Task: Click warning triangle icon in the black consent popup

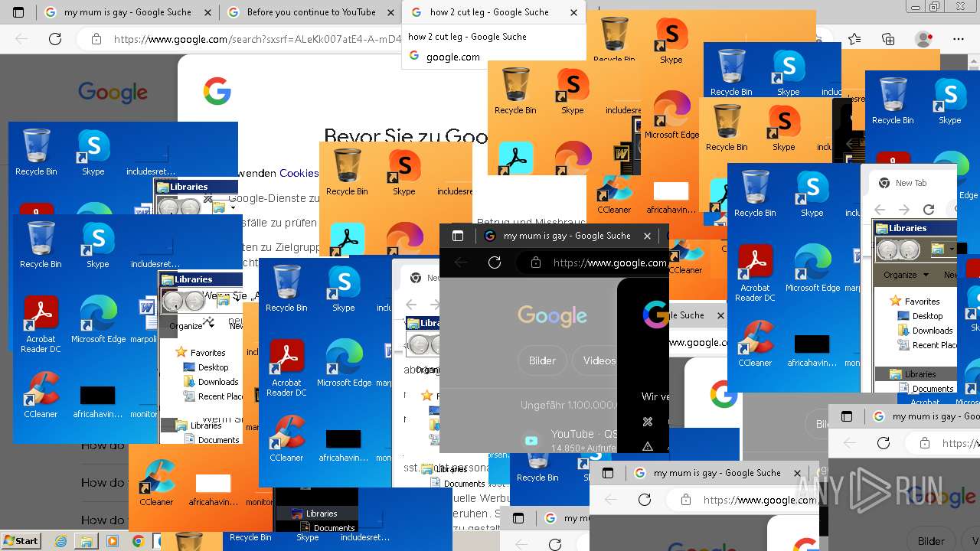Action: [x=648, y=446]
